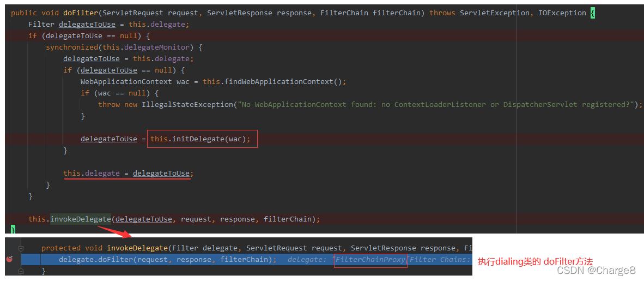Click 'FilterChainProxy' inline debug value

[x=370, y=259]
